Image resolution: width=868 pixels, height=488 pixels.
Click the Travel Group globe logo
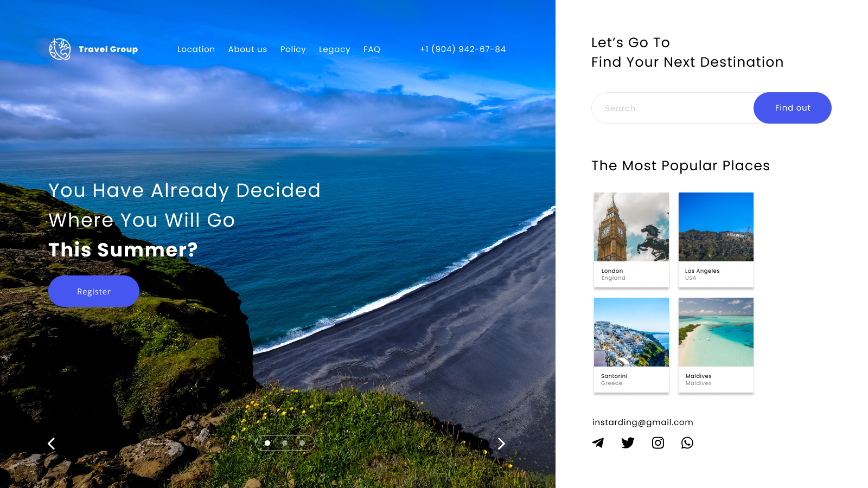[x=60, y=49]
